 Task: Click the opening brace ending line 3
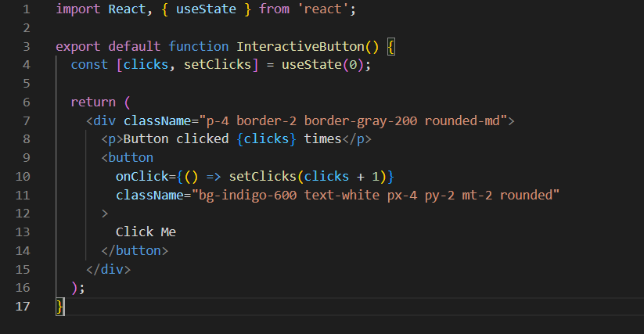pyautogui.click(x=390, y=46)
